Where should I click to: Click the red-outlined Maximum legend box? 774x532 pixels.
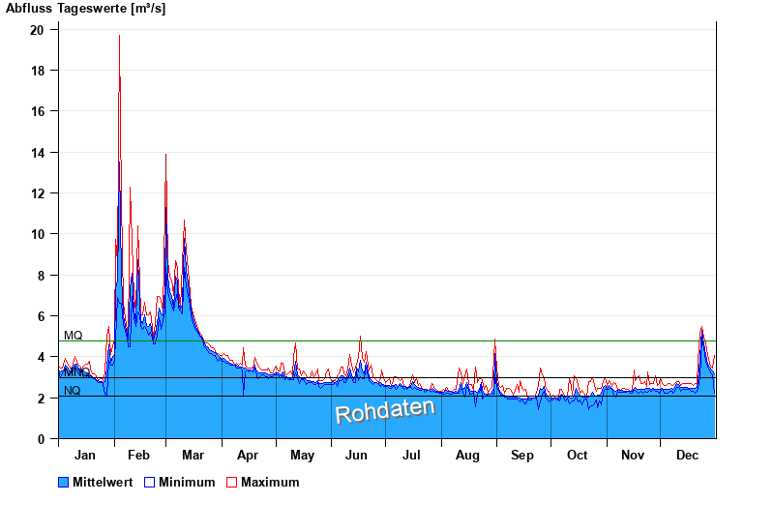[231, 483]
